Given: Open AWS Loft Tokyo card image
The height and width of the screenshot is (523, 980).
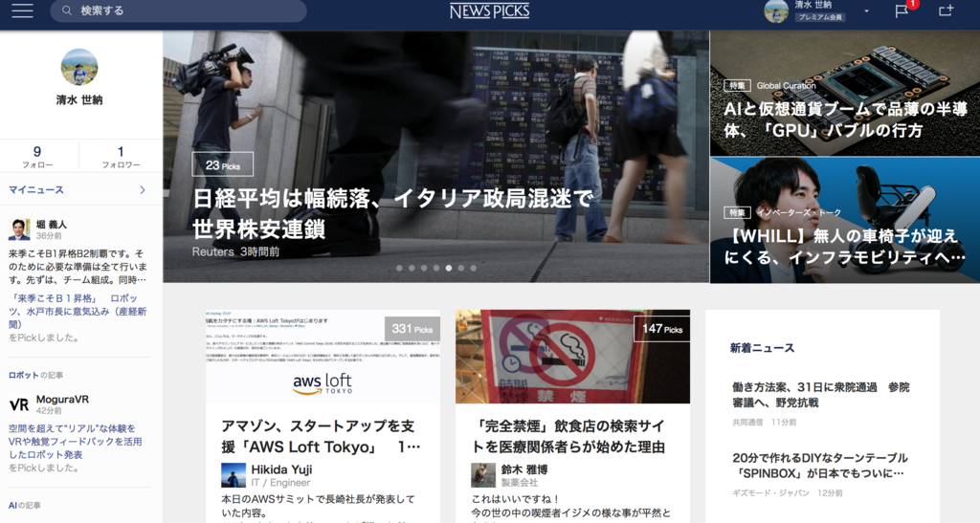Looking at the screenshot, I should (323, 357).
